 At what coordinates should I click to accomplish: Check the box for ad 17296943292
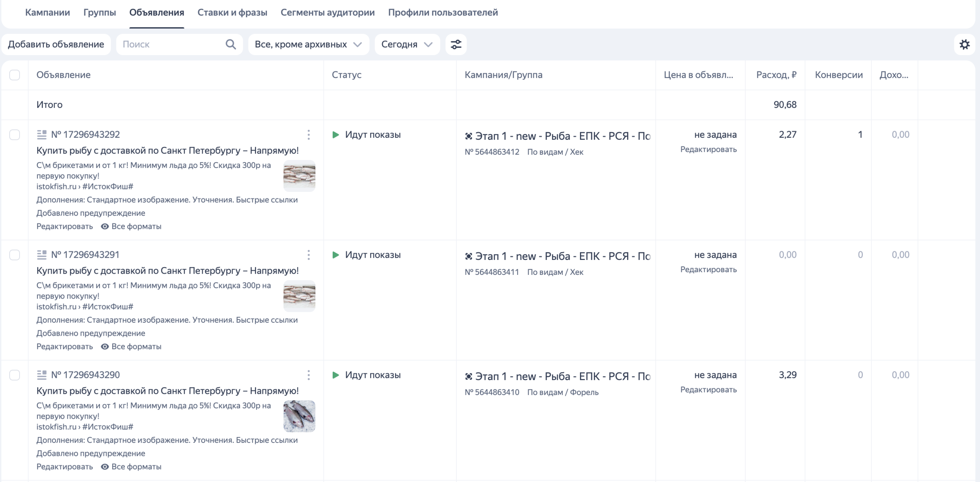point(15,135)
